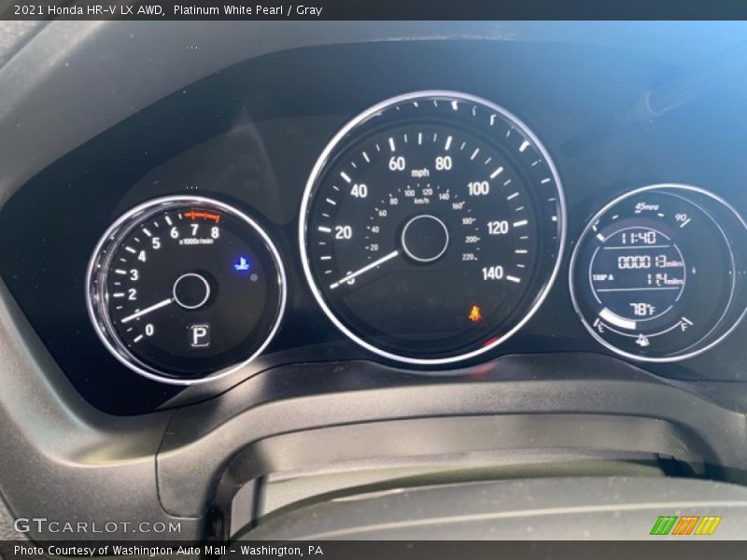The height and width of the screenshot is (560, 747).
Task: Click the Platinum White Pearl / Gray caption
Action: pos(247,9)
